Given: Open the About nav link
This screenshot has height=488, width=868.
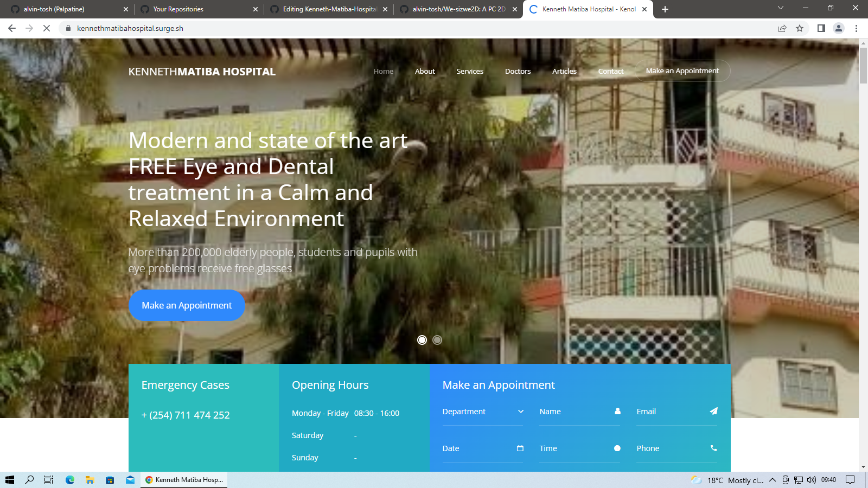Looking at the screenshot, I should point(425,71).
